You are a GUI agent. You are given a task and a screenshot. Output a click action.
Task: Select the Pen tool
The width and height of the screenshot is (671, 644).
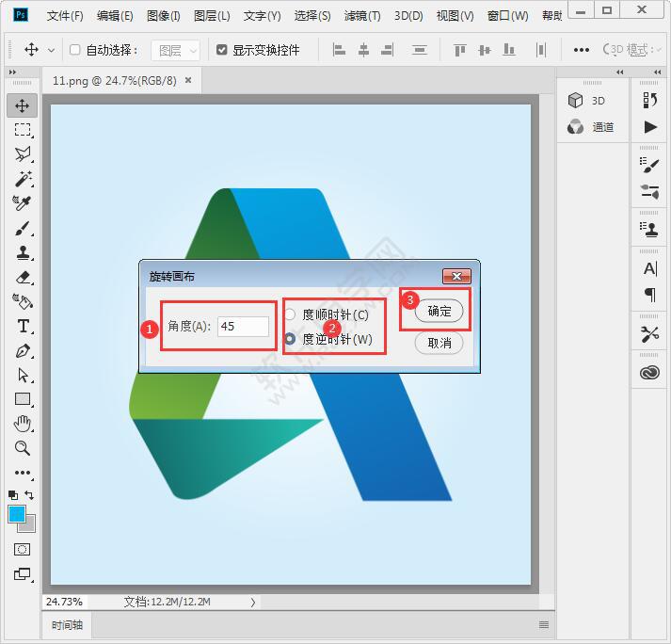23,351
